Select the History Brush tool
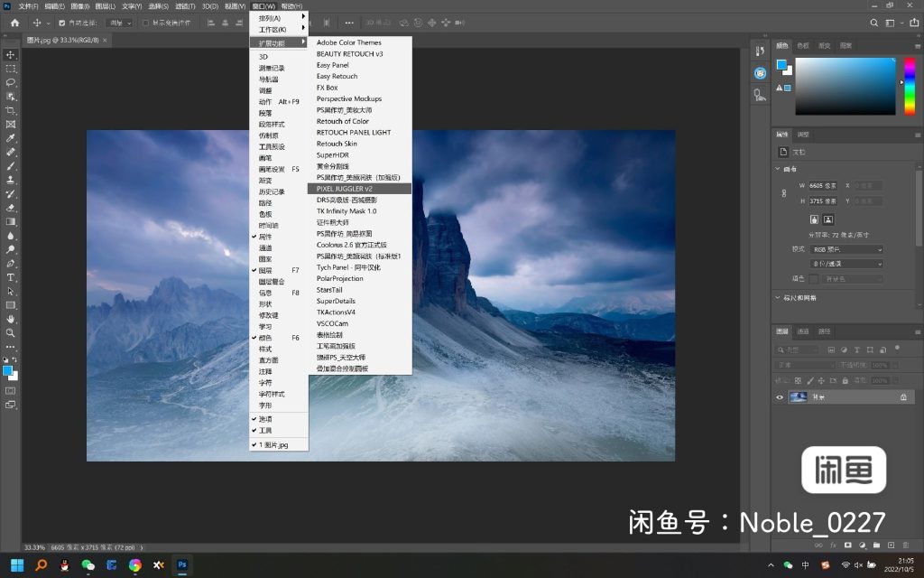This screenshot has height=578, width=924. (x=11, y=194)
